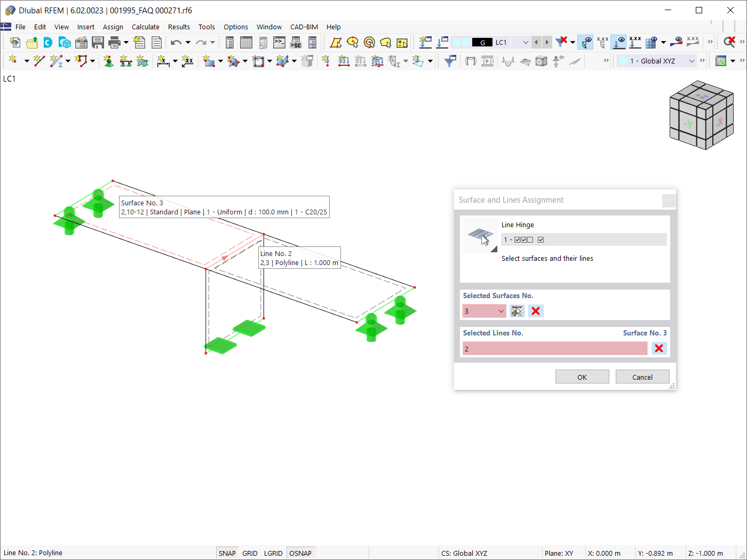
Task: Click the cancel search magnifier icon
Action: (x=729, y=42)
